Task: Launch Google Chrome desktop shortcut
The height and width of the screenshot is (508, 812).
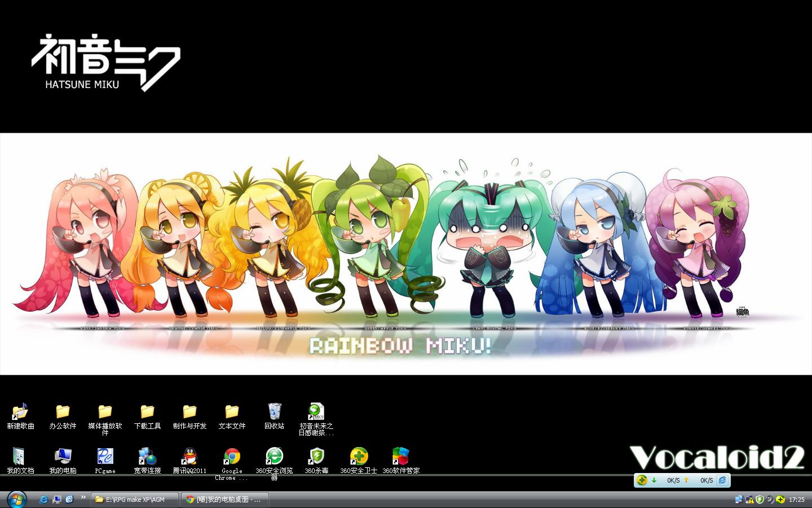Action: (232, 464)
